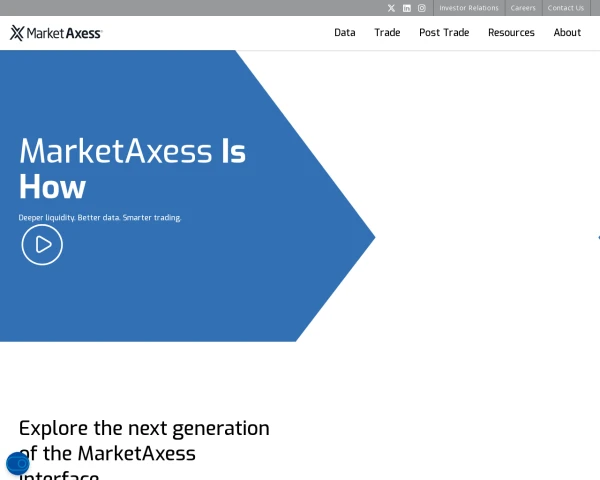The width and height of the screenshot is (600, 480).
Task: Go to Investor Relations
Action: [x=469, y=8]
